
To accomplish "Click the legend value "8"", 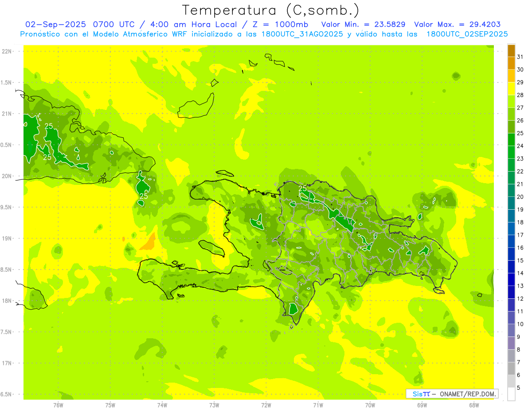I will [x=519, y=350].
